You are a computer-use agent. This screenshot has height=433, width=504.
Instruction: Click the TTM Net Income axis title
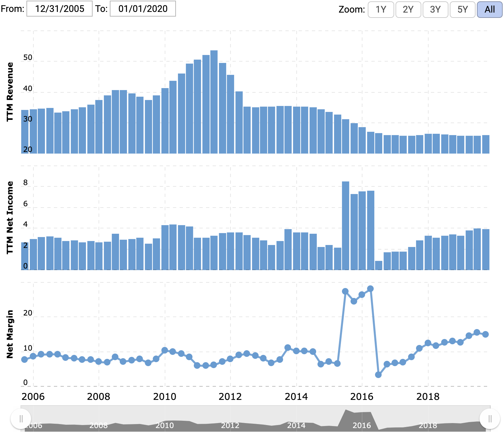click(10, 217)
